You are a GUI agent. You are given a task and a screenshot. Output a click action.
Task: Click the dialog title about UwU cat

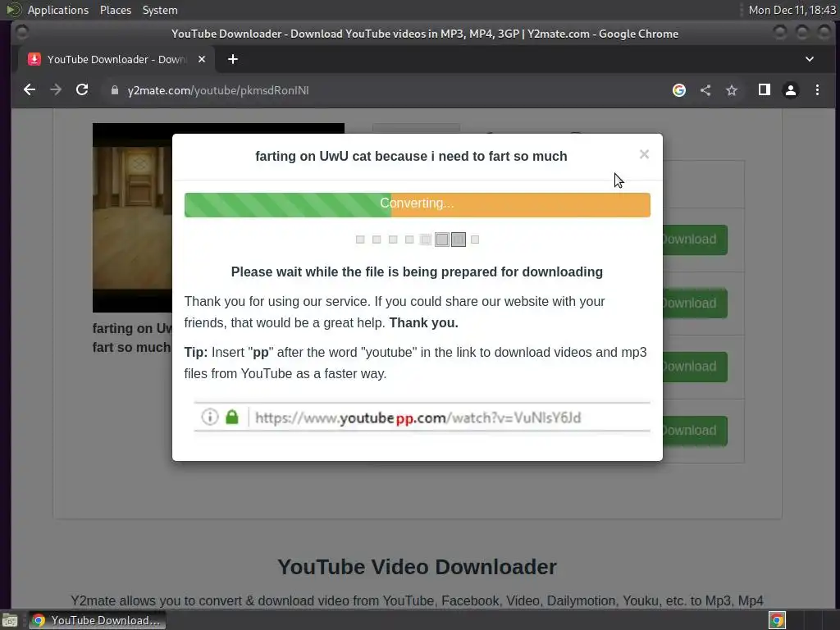411,156
